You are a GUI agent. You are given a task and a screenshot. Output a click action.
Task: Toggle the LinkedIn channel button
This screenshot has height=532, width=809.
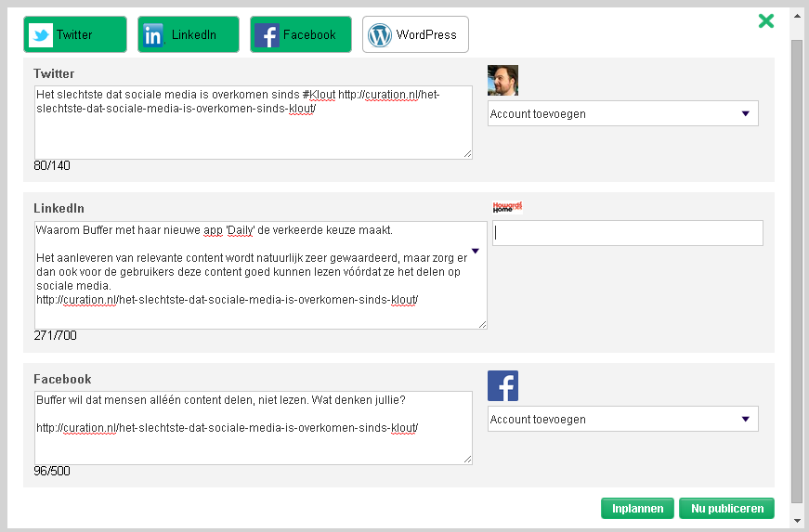(189, 34)
